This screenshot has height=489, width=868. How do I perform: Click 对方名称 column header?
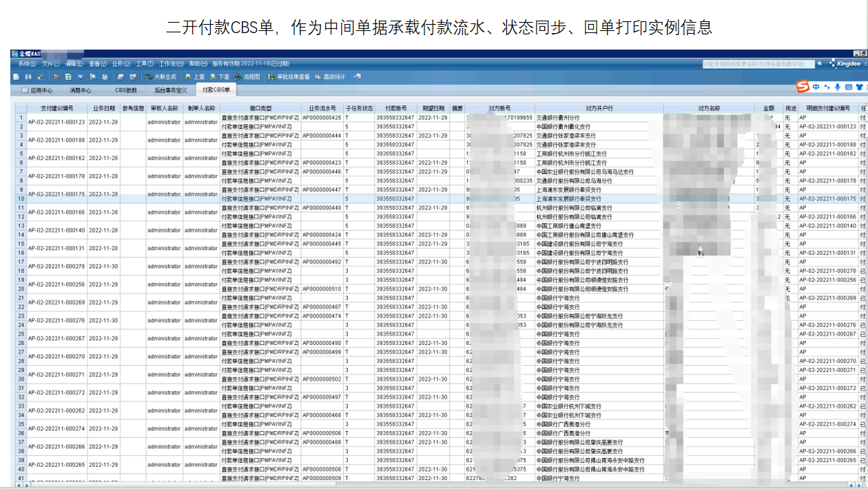[x=709, y=109]
